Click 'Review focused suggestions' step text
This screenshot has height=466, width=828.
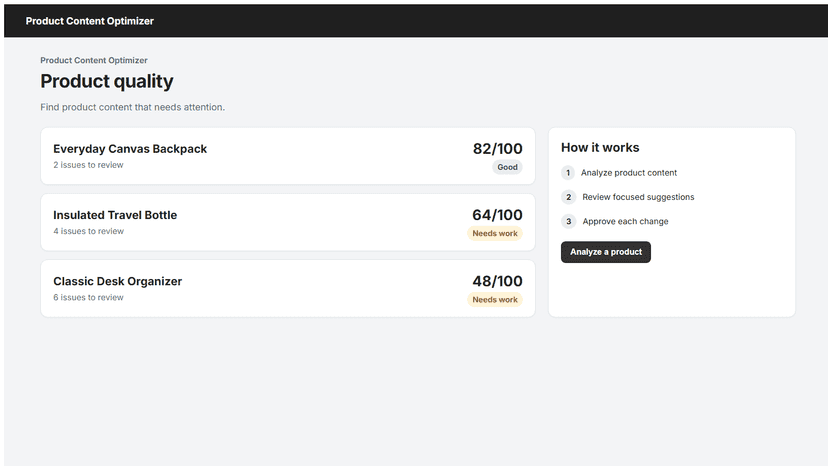[x=638, y=197]
